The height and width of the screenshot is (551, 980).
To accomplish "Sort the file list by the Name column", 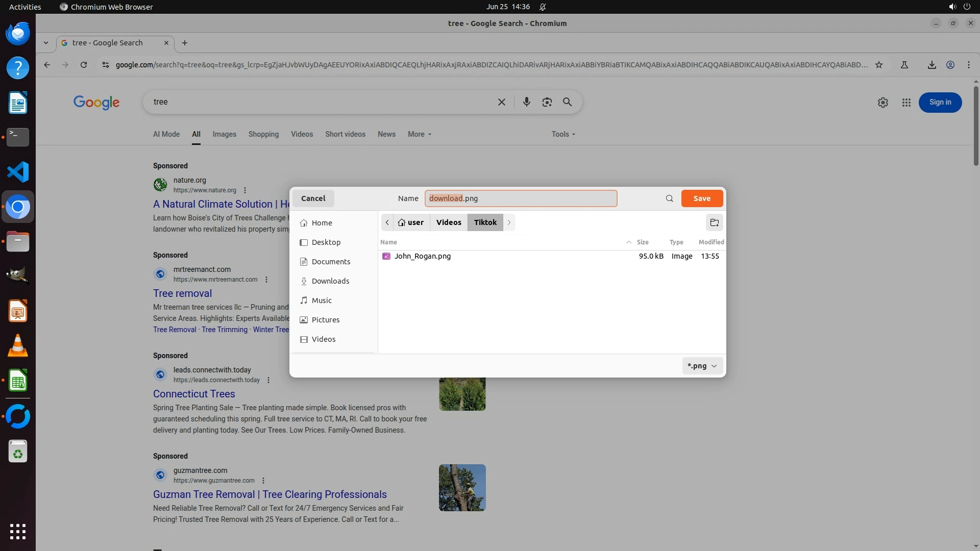I will [388, 242].
